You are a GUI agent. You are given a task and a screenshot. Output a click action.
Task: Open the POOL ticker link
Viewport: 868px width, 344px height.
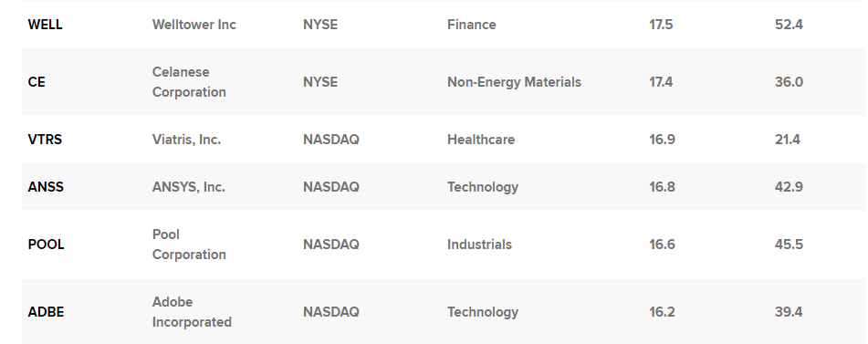point(46,245)
